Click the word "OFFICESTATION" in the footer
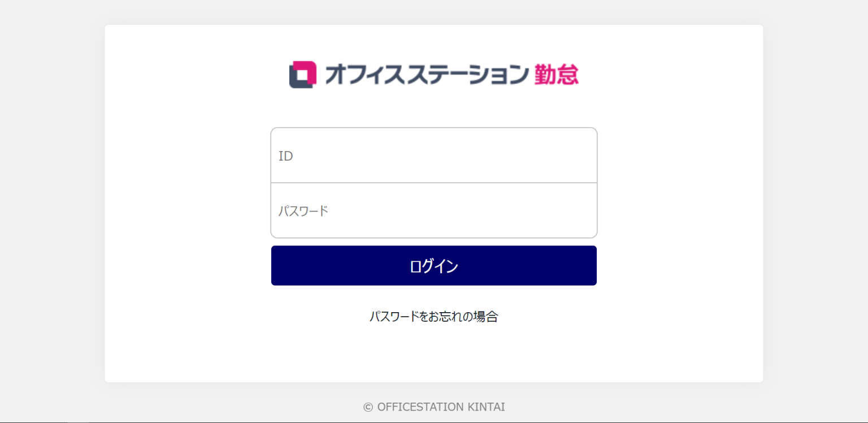This screenshot has width=868, height=423. click(x=420, y=407)
